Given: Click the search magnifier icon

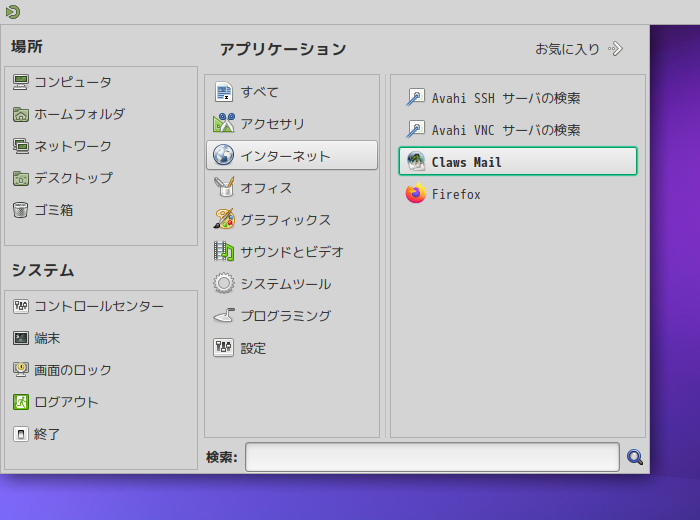Looking at the screenshot, I should (634, 457).
